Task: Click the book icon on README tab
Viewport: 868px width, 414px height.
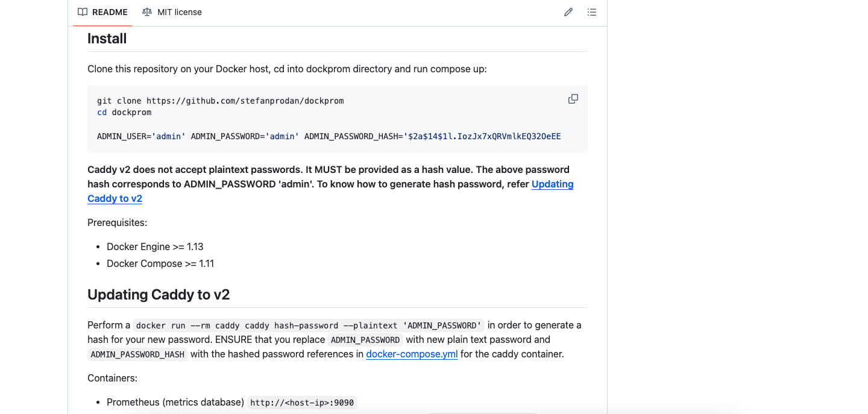Action: tap(83, 12)
